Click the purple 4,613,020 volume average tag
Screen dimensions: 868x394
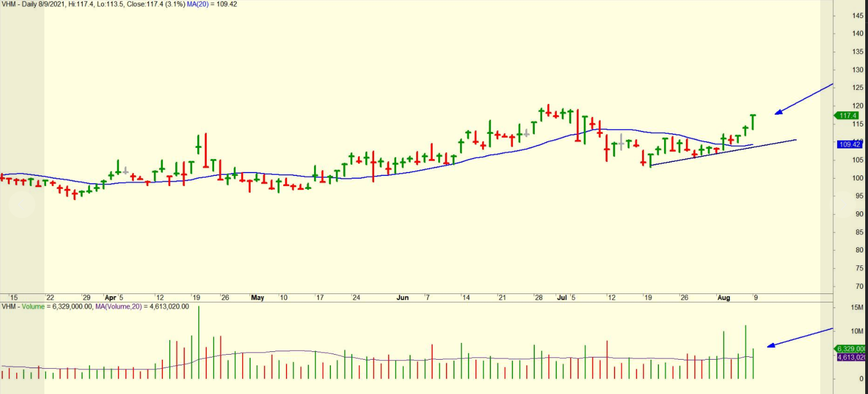850,357
